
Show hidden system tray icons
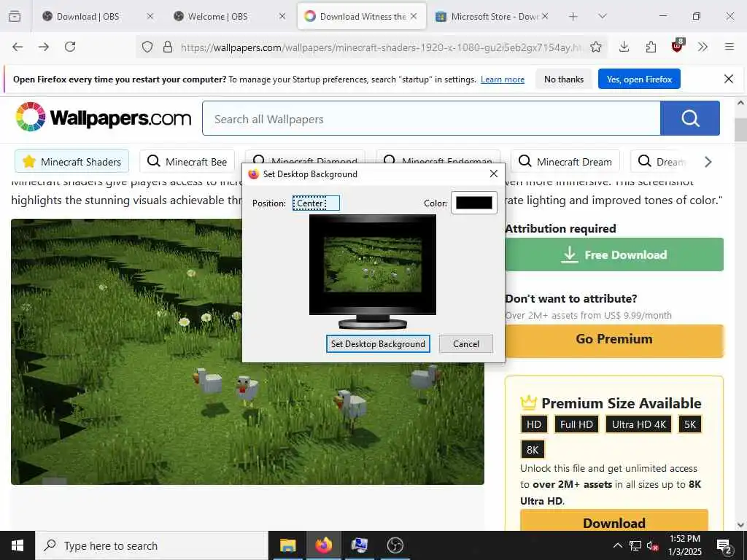pyautogui.click(x=617, y=545)
